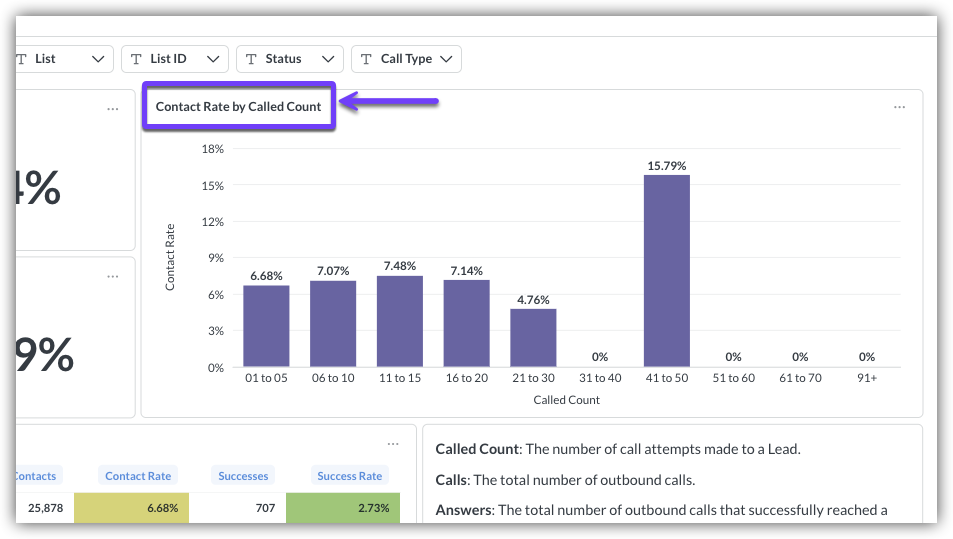Click the text-type icon in the Call Type filter

(367, 59)
